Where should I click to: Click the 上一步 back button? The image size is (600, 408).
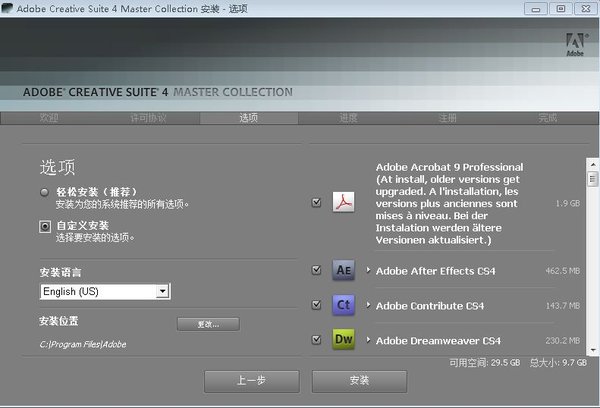pyautogui.click(x=251, y=381)
